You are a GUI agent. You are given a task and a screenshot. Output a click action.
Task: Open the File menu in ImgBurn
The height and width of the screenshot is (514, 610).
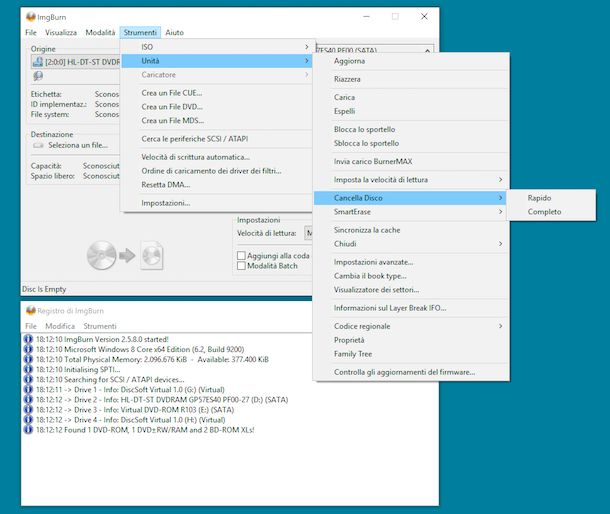coord(31,33)
